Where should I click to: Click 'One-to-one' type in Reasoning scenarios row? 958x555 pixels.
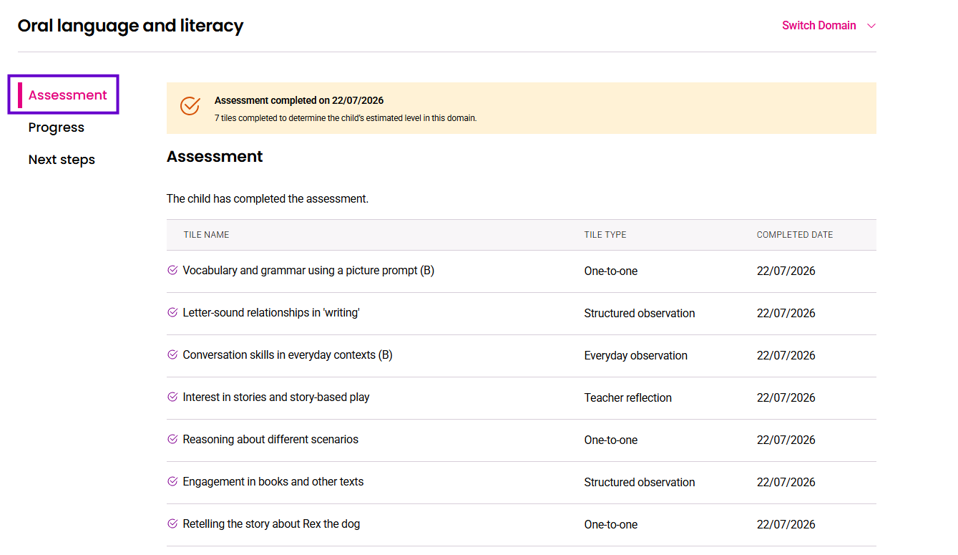pos(610,439)
